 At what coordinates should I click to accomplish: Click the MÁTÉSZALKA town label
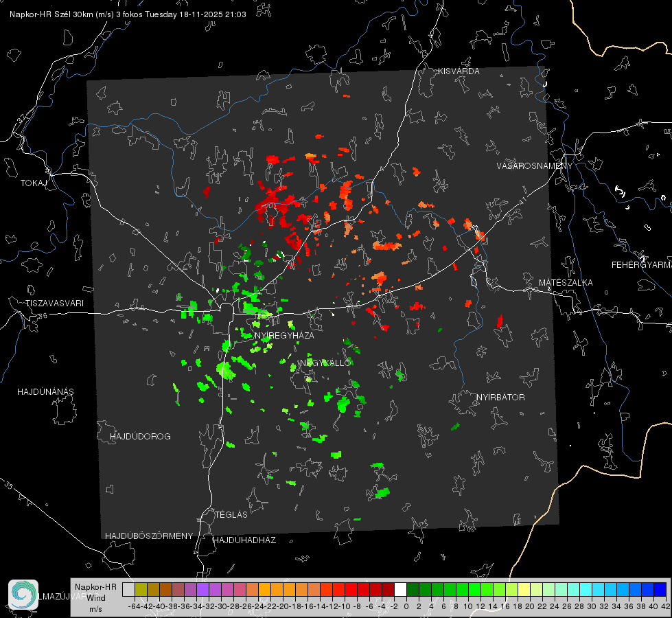(x=566, y=283)
